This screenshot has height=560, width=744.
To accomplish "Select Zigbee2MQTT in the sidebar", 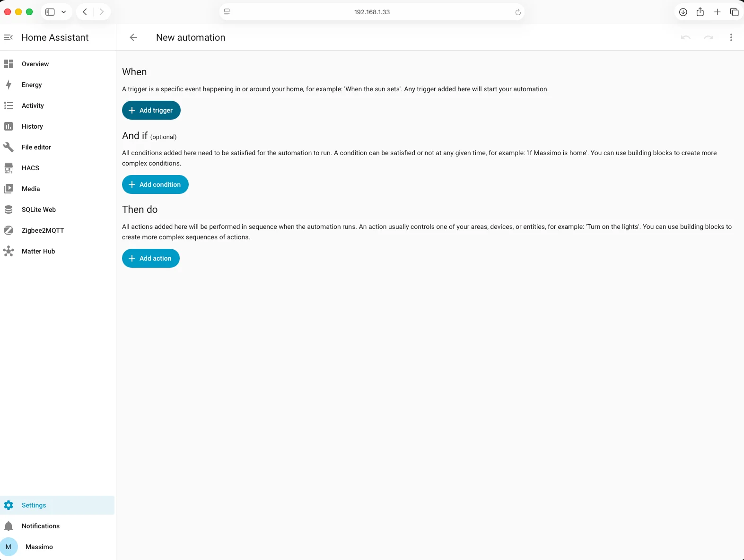I will (x=57, y=230).
